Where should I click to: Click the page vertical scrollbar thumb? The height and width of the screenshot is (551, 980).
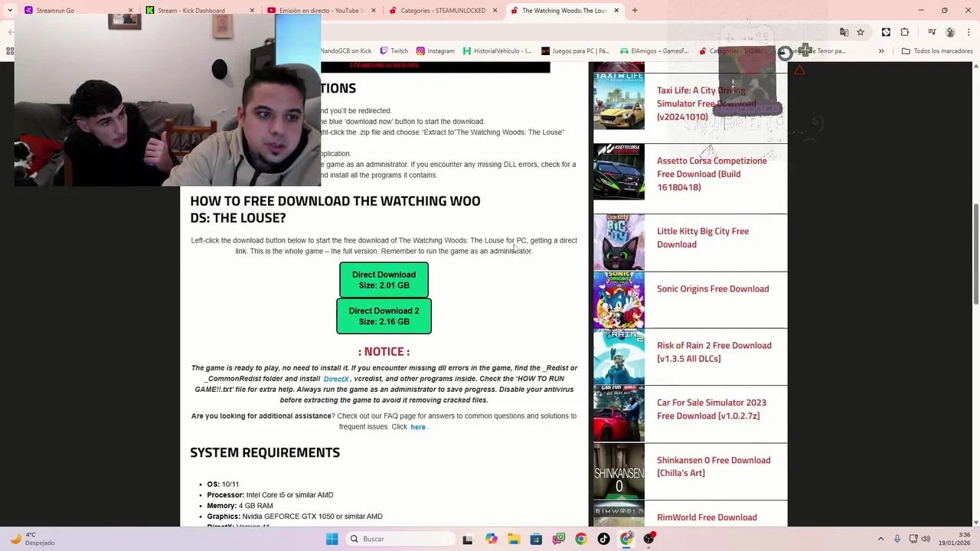(x=975, y=253)
